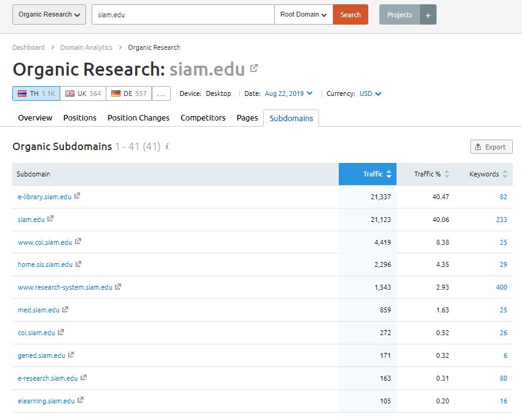Click external link icon for med.siam.edu

66,310
